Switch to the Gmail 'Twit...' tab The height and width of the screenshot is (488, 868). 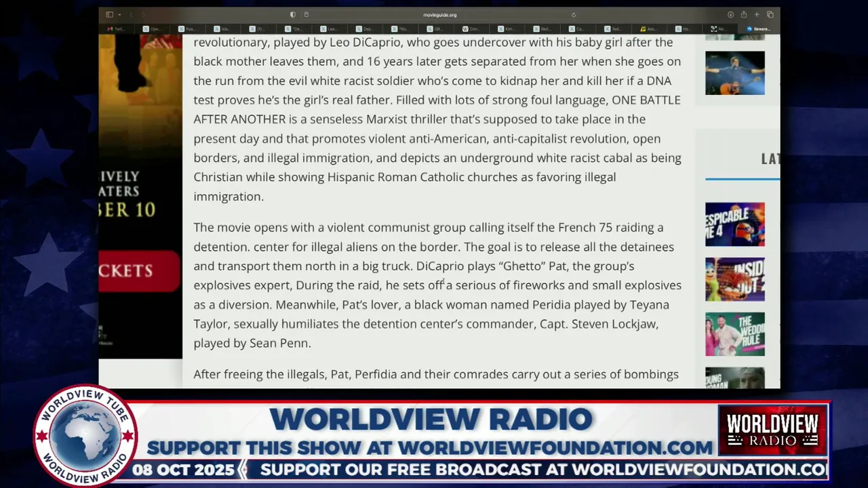pos(117,29)
